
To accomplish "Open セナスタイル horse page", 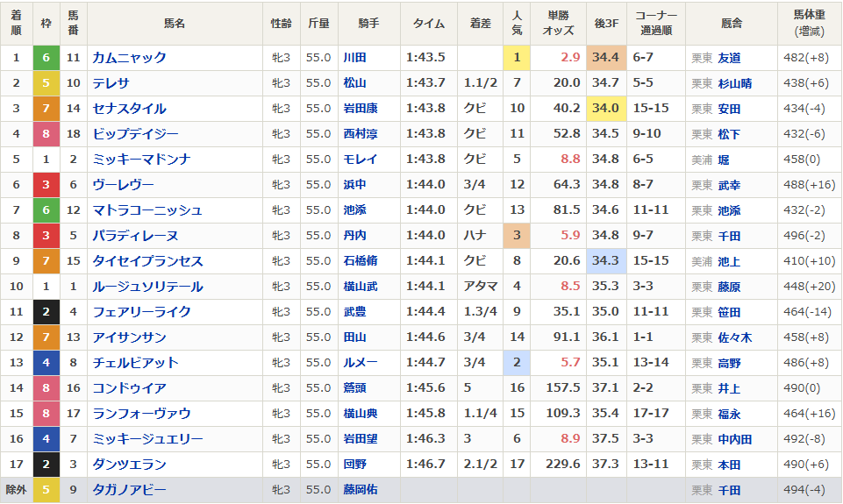I will point(129,109).
